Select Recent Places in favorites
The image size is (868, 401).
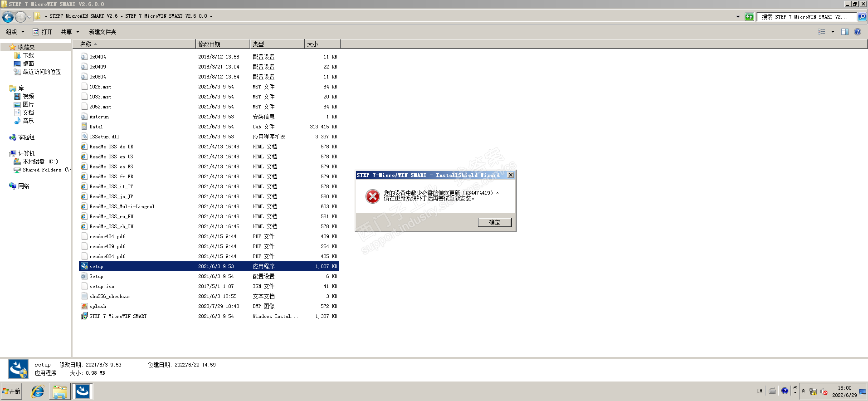37,72
